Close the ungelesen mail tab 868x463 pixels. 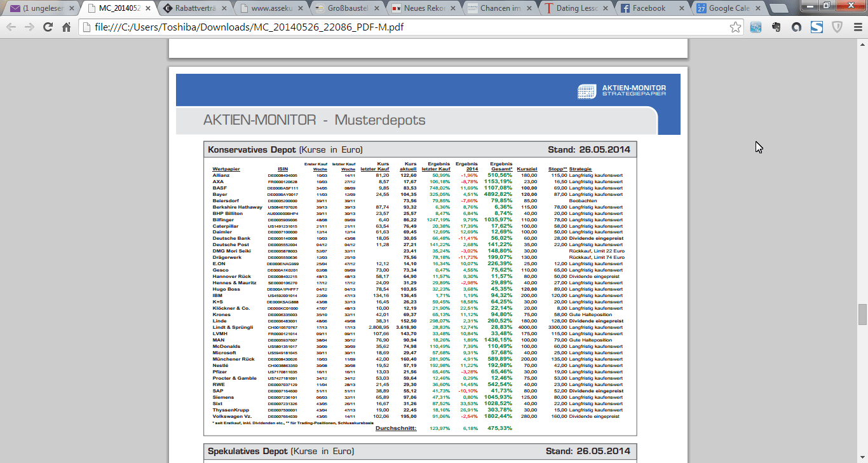72,8
